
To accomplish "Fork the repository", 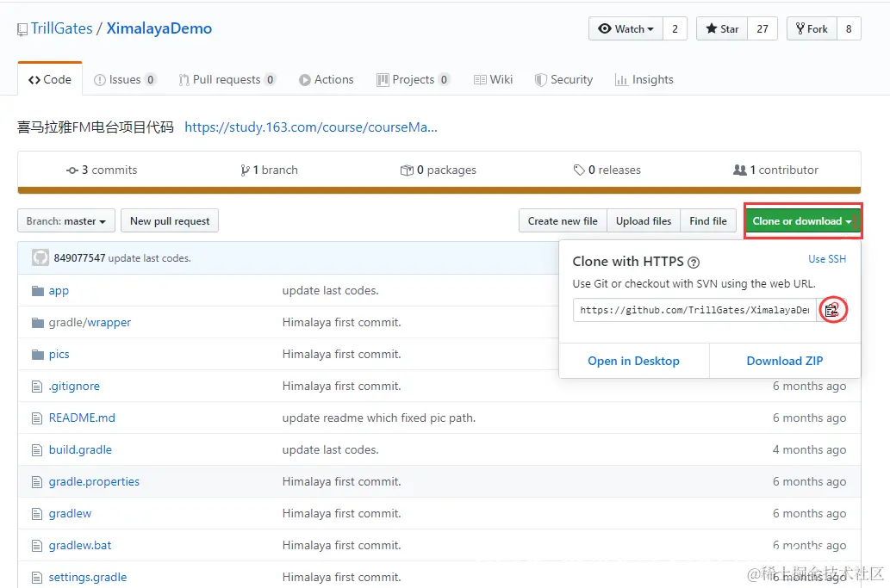I will pyautogui.click(x=812, y=29).
